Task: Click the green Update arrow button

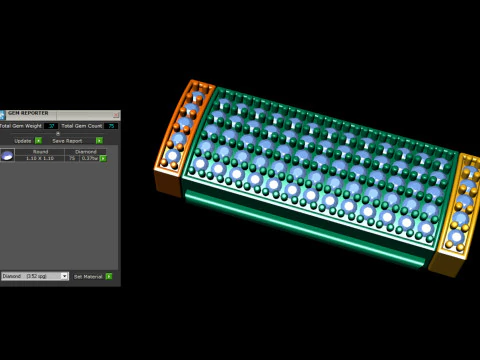Action: click(x=39, y=141)
